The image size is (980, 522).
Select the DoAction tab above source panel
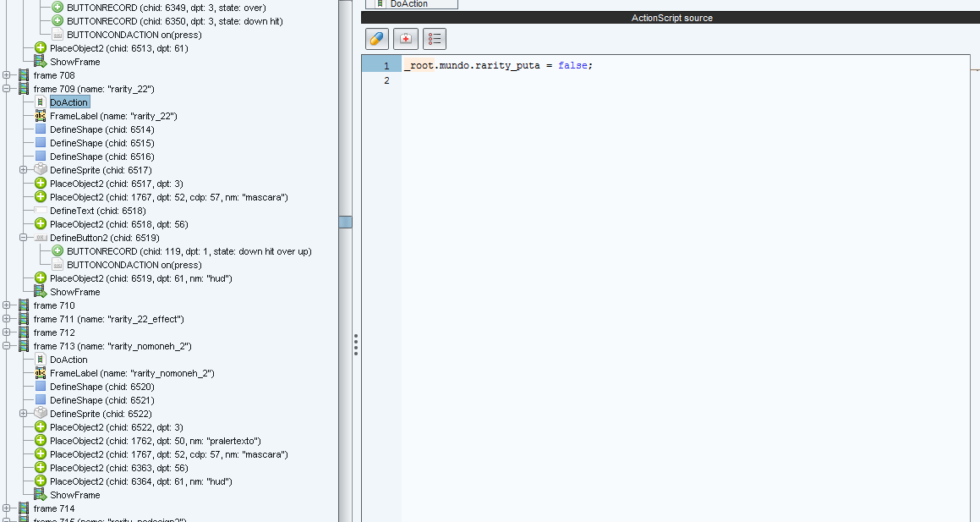pos(411,3)
